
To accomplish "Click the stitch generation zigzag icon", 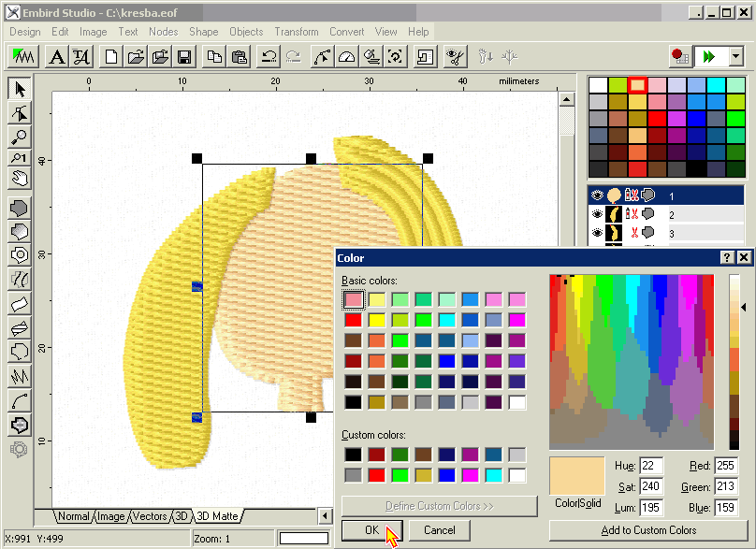I will click(22, 57).
